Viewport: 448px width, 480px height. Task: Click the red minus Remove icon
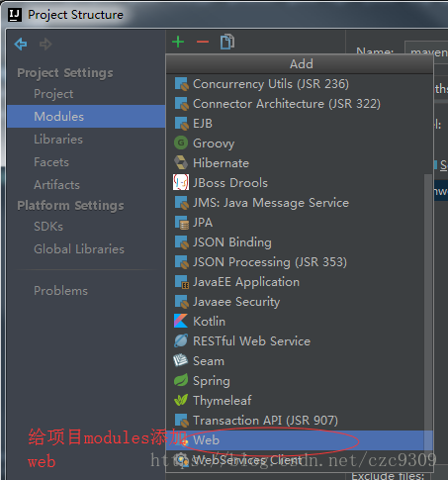(203, 42)
